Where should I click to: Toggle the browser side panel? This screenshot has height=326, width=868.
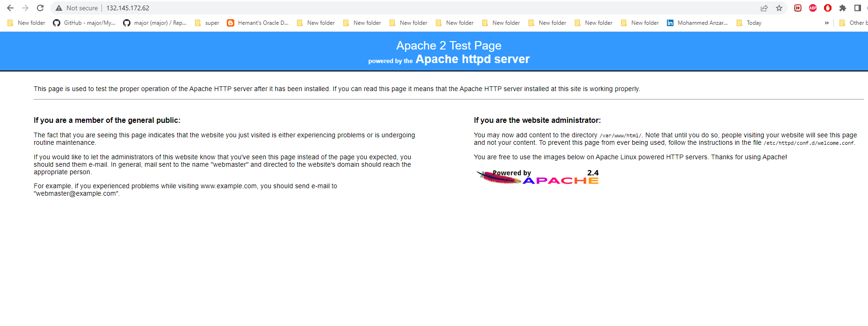click(x=858, y=8)
